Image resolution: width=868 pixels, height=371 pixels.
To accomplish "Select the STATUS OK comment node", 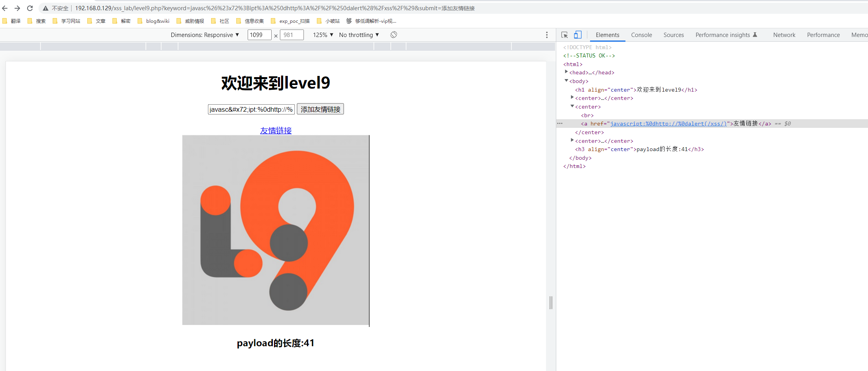I will pos(589,55).
